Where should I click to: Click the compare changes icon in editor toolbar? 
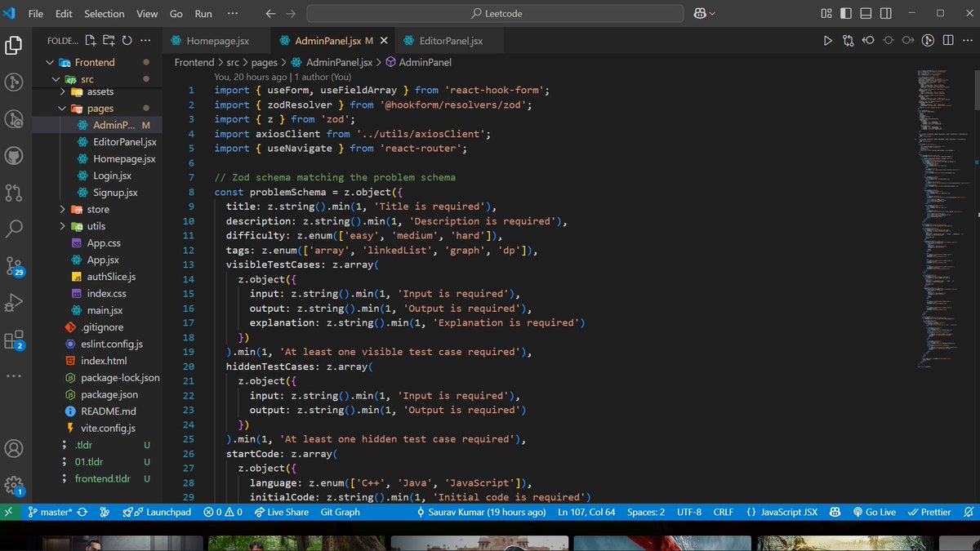pyautogui.click(x=848, y=40)
